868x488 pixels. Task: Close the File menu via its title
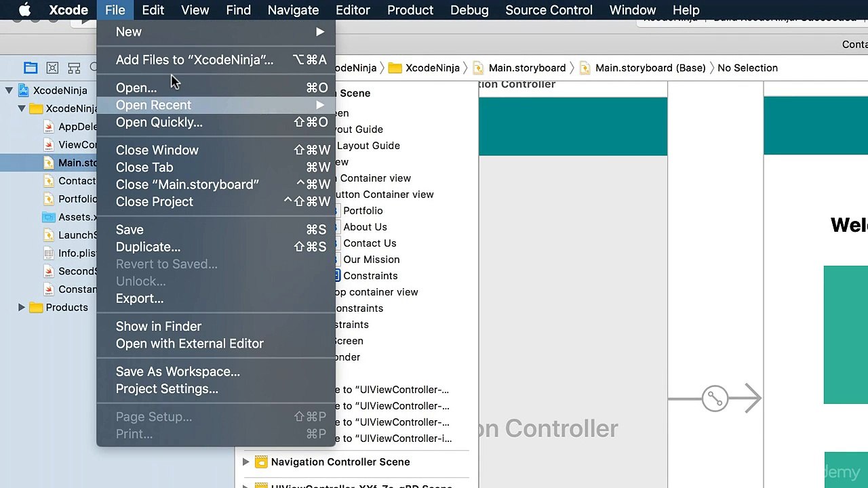click(x=115, y=10)
